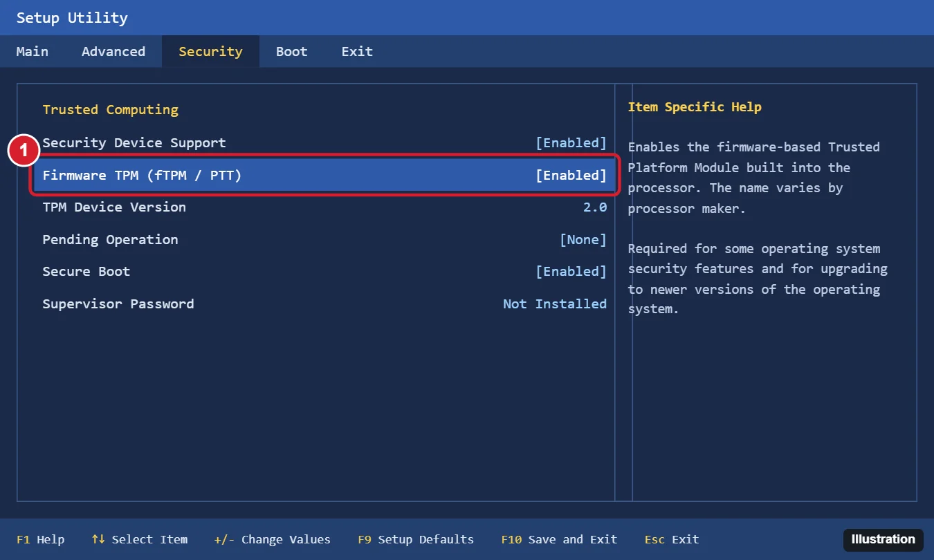The image size is (934, 560).
Task: Click the Select Item arrows hint
Action: [139, 540]
